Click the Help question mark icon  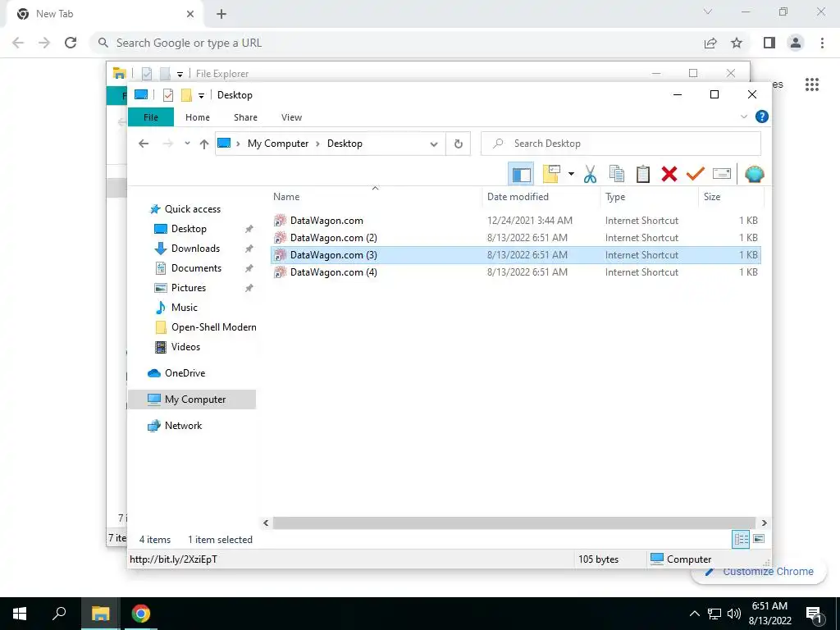tap(761, 116)
